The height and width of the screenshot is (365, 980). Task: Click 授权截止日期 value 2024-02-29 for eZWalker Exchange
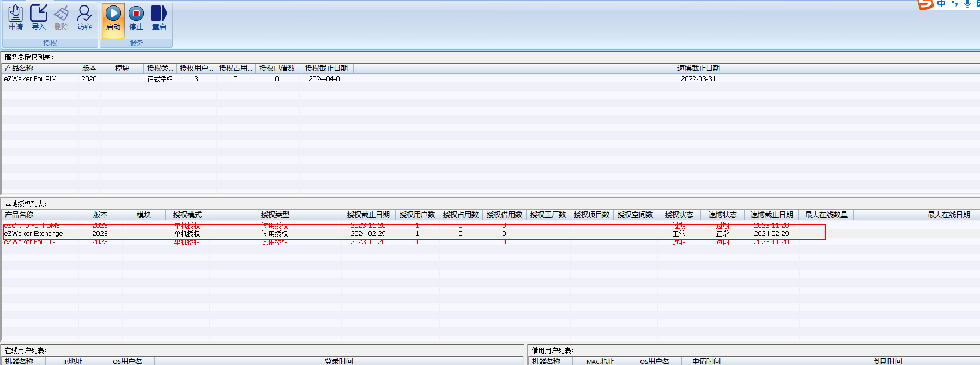tap(368, 234)
